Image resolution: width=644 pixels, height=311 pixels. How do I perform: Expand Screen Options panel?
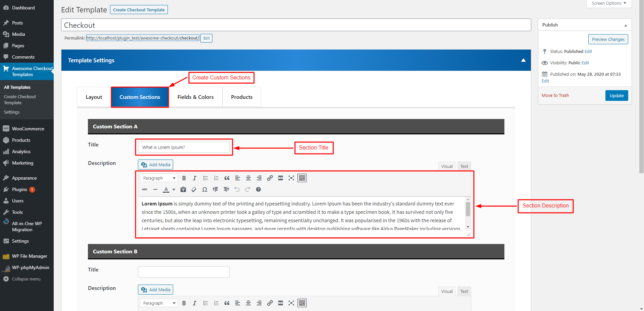point(609,3)
